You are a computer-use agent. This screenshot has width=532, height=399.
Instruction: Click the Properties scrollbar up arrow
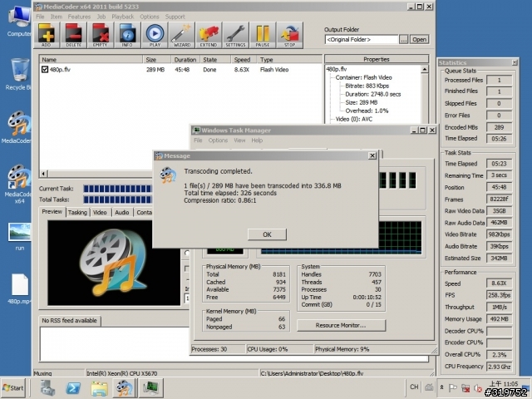[425, 69]
